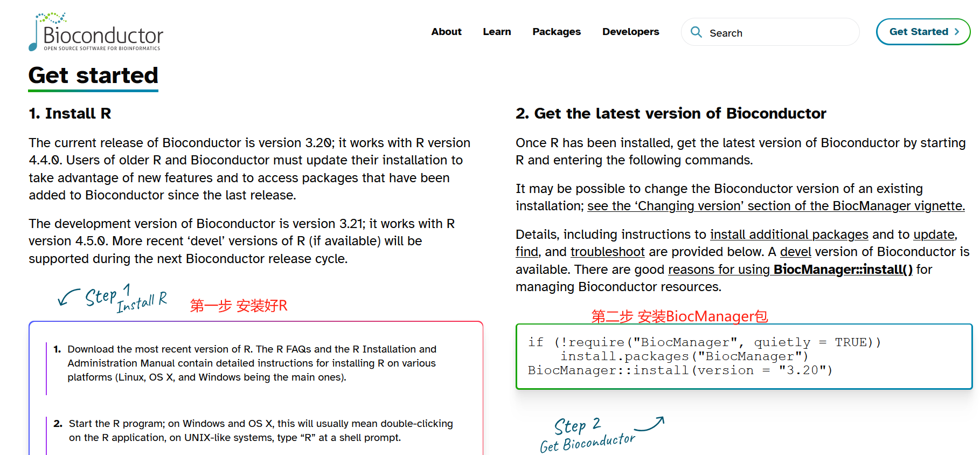The height and width of the screenshot is (455, 980).
Task: Open the devel version link
Action: pyautogui.click(x=795, y=252)
